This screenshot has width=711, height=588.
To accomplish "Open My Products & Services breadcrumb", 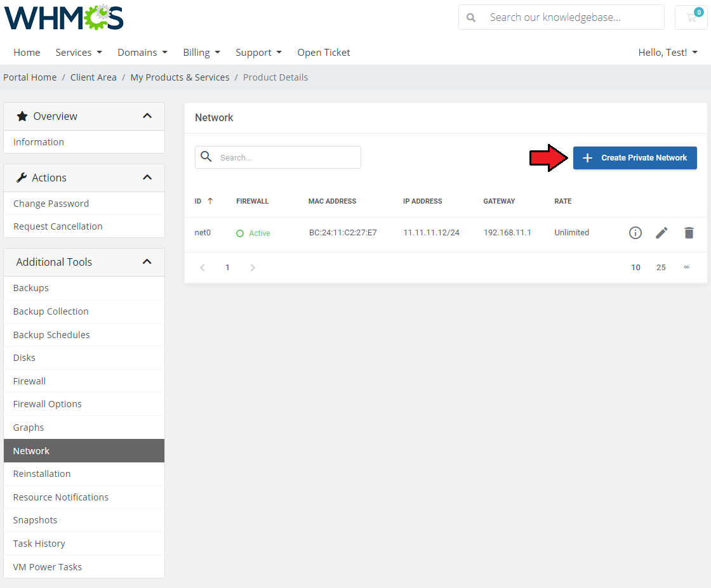I will (180, 77).
